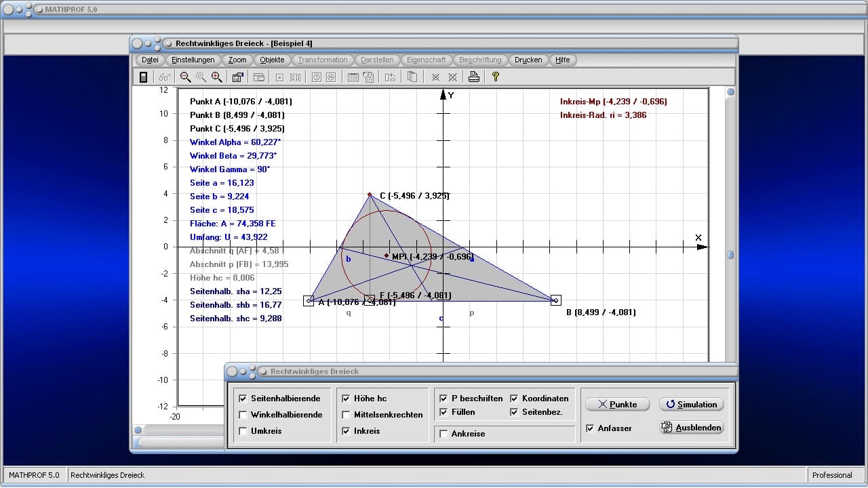The image size is (868, 488).
Task: Uncheck P beschriften option
Action: (443, 399)
